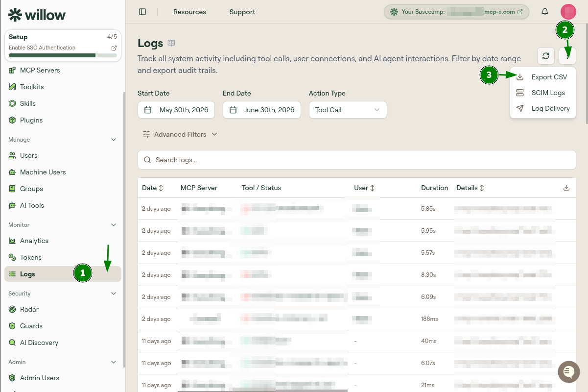Select SCIM Logs from the menu
The height and width of the screenshot is (392, 588).
(x=543, y=93)
